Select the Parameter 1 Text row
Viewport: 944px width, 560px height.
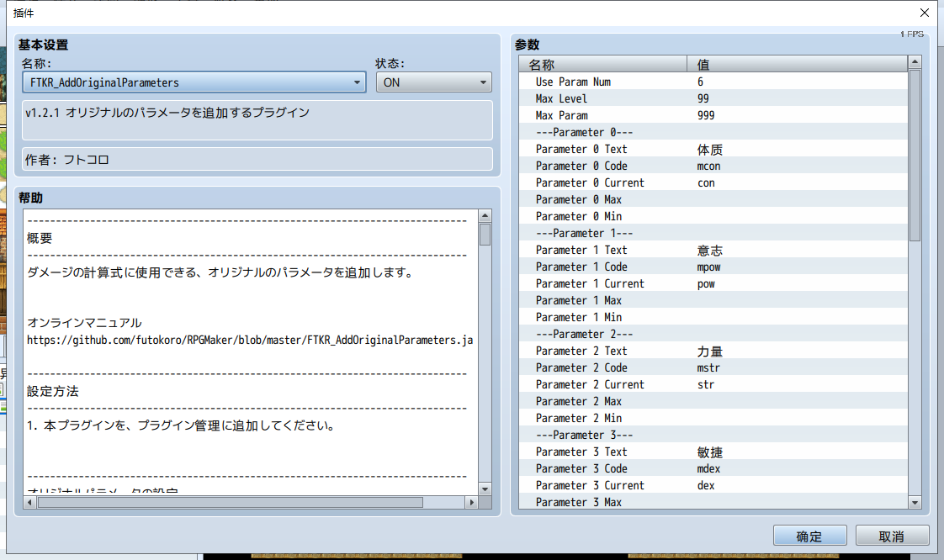click(713, 251)
